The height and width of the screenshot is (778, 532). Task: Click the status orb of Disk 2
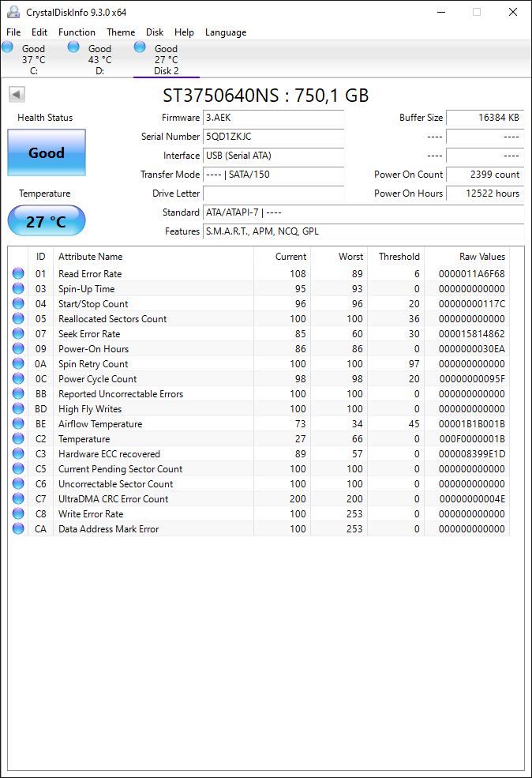(140, 47)
